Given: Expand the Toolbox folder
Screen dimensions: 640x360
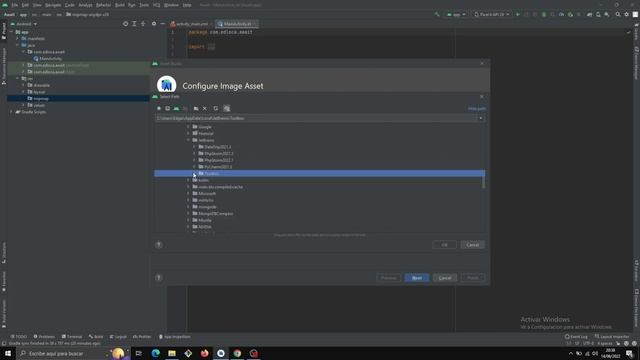Looking at the screenshot, I should [x=194, y=174].
